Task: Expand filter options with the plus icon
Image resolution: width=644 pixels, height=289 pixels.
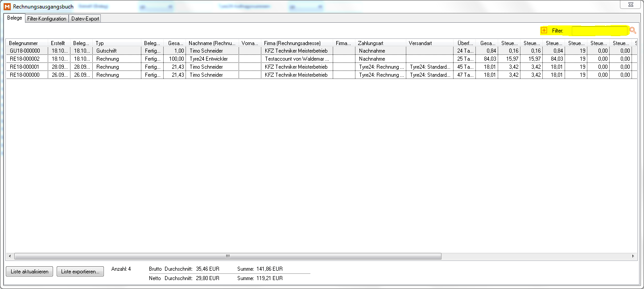Action: pos(544,30)
